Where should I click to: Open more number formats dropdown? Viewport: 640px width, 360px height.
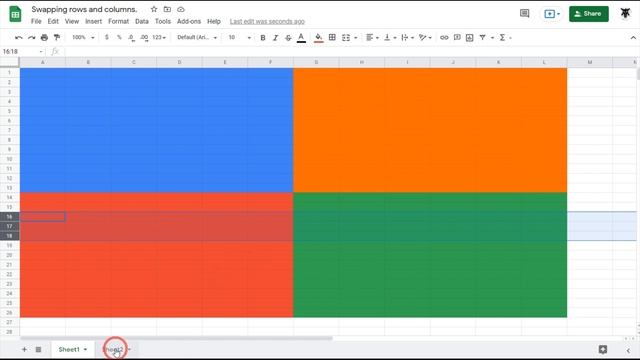(159, 38)
